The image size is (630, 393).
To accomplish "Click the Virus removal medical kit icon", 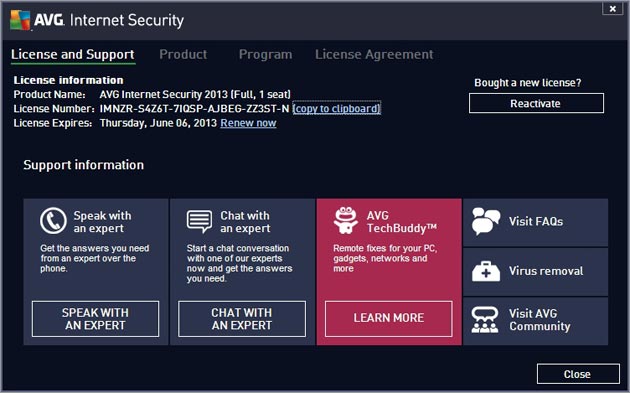I will pyautogui.click(x=486, y=271).
